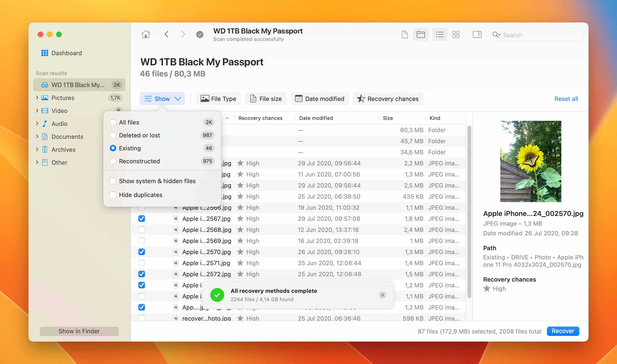Open the Date modified filter

coord(320,99)
